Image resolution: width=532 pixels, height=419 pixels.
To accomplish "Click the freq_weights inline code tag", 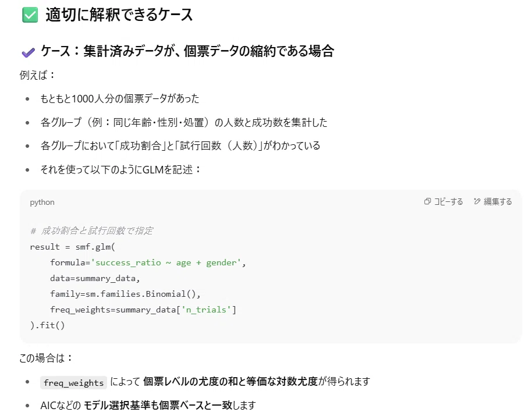I will [x=73, y=383].
